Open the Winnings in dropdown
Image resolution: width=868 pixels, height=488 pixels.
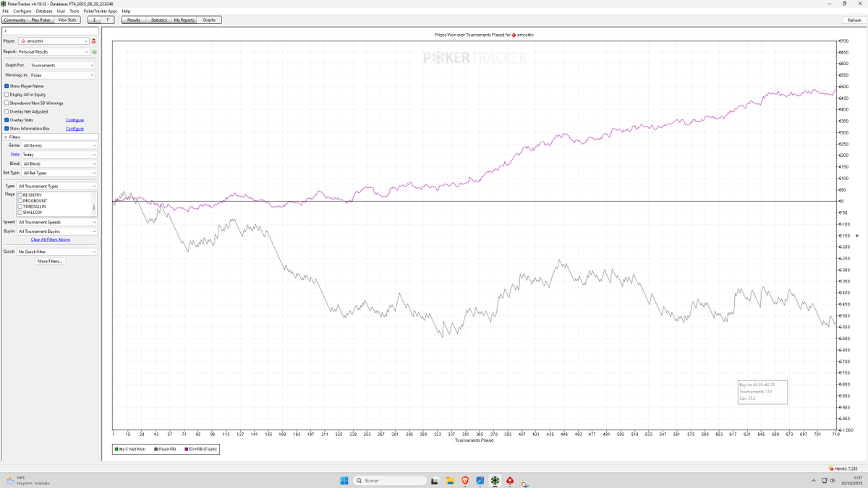point(62,75)
